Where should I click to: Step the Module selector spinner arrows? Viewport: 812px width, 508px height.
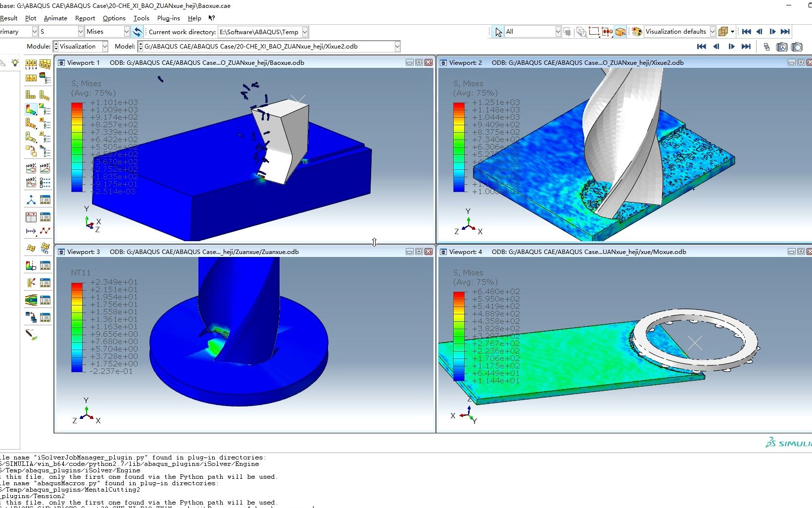56,47
